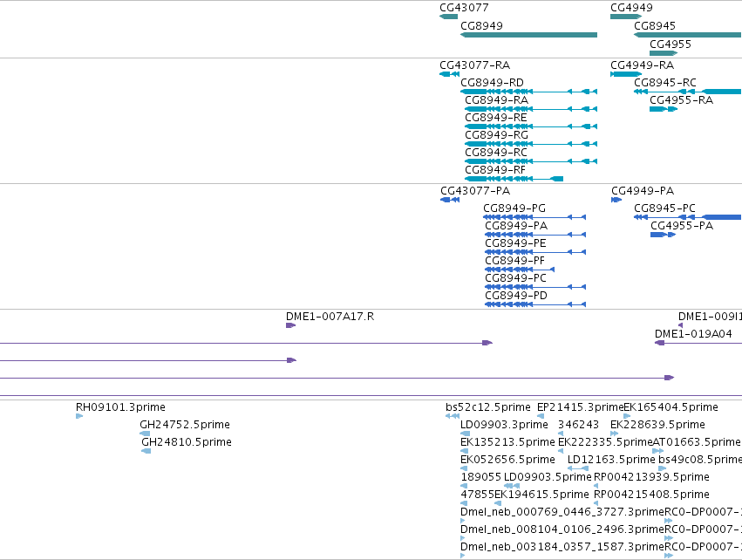Open the EK165404.5prime EST label
The width and height of the screenshot is (742, 560).
point(671,407)
